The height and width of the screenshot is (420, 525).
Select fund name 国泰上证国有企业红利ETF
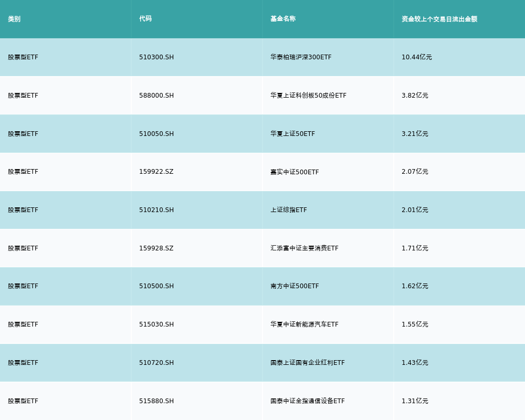[x=307, y=363]
